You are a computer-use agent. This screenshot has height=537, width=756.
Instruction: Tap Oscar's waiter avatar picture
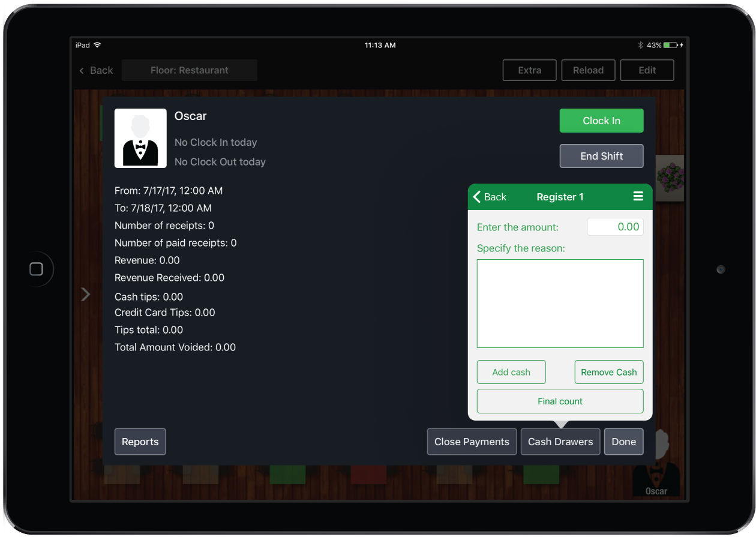click(140, 138)
